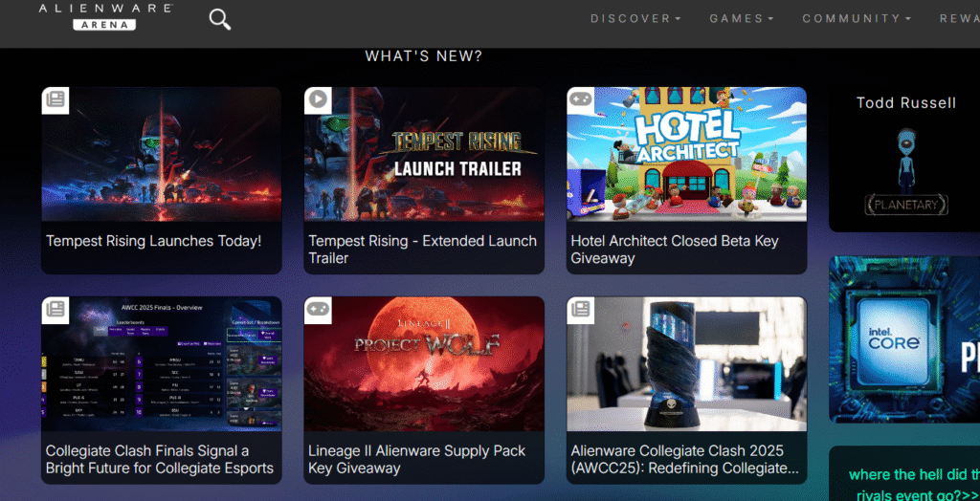Click video play icon on Extended Launch Trailer card
The image size is (980, 501).
(x=318, y=100)
